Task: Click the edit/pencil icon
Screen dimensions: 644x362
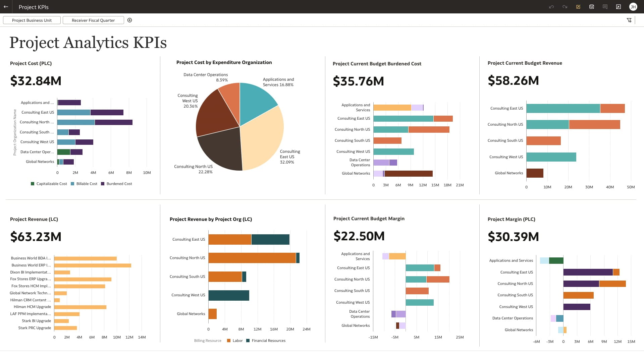Action: tap(578, 7)
